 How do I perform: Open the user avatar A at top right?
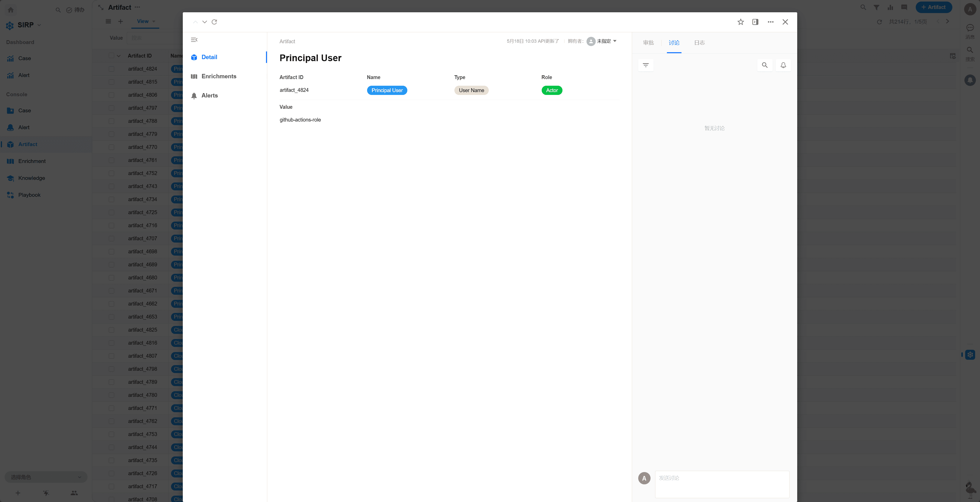pos(970,9)
